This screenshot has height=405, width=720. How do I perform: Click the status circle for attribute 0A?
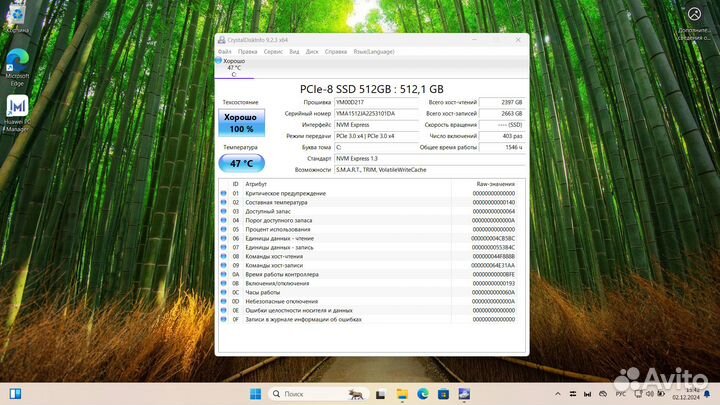click(x=224, y=274)
